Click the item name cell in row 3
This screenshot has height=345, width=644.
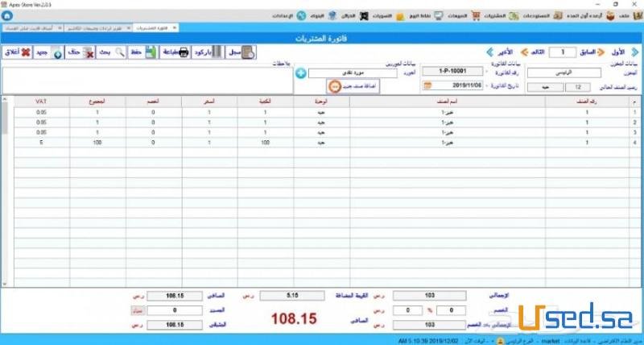tap(448, 132)
